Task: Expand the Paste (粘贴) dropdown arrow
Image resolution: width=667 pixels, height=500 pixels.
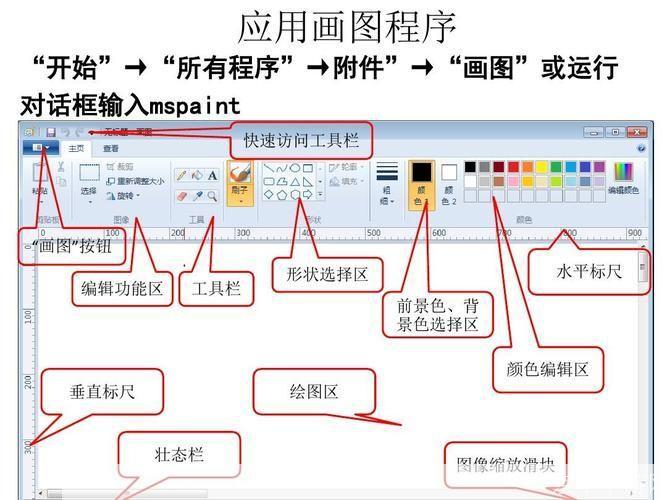Action: pyautogui.click(x=41, y=202)
